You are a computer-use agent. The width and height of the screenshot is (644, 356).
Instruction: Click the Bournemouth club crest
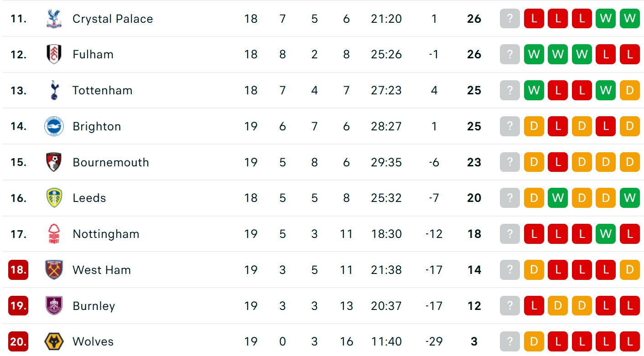(54, 162)
